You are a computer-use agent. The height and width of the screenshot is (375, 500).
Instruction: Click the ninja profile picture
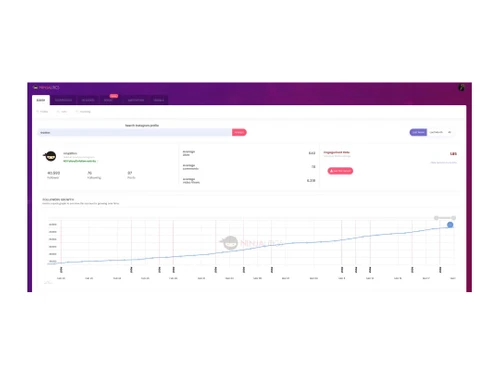click(51, 156)
